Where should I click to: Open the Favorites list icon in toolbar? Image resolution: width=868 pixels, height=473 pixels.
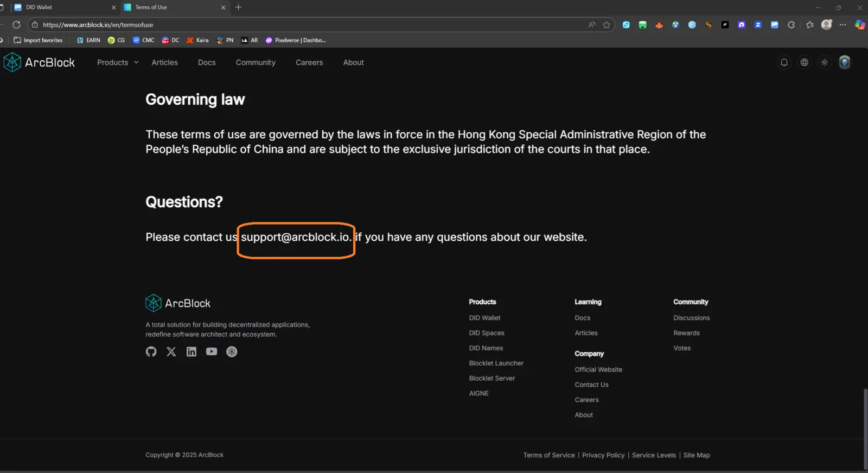[810, 24]
